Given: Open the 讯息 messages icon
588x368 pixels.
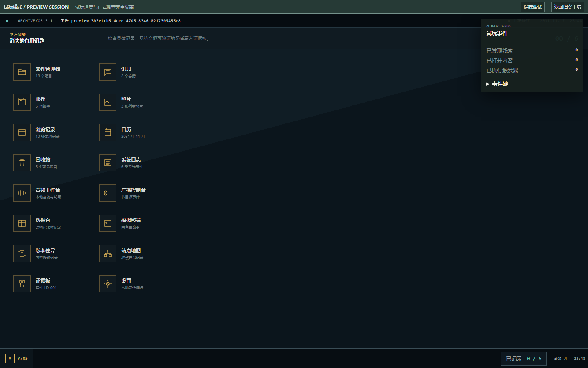Looking at the screenshot, I should coord(108,72).
